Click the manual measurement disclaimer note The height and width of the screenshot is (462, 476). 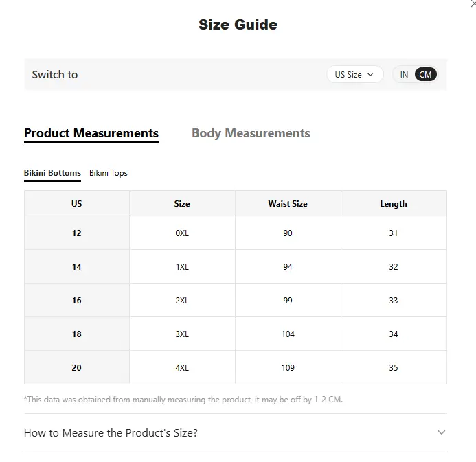183,399
